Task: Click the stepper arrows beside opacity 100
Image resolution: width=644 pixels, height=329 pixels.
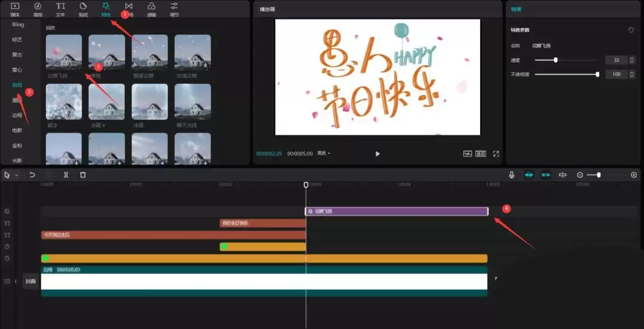Action: point(631,75)
